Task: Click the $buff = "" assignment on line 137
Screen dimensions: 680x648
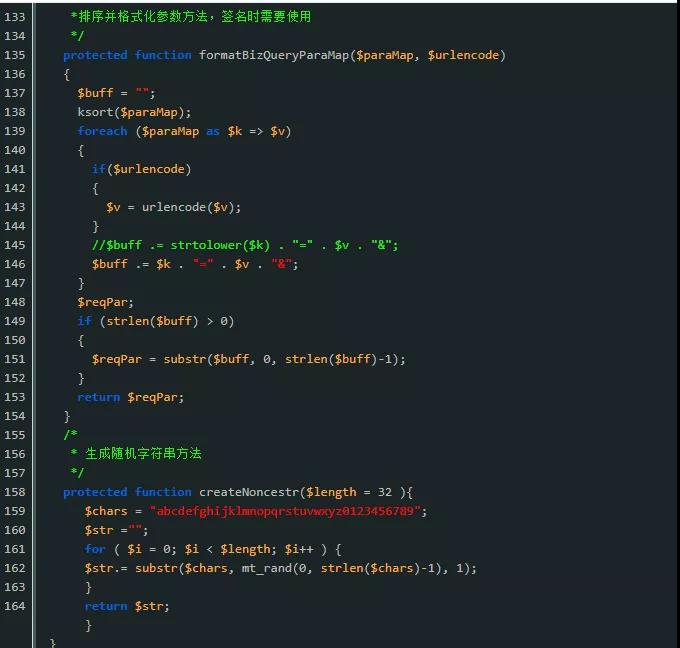Action: pyautogui.click(x=116, y=93)
